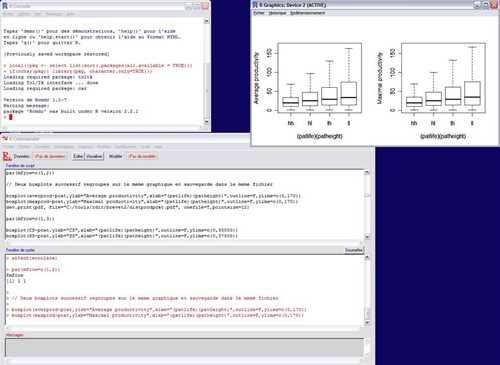This screenshot has height=365, width=500.
Task: Minimize the R Graphics Device window
Action: click(477, 5)
